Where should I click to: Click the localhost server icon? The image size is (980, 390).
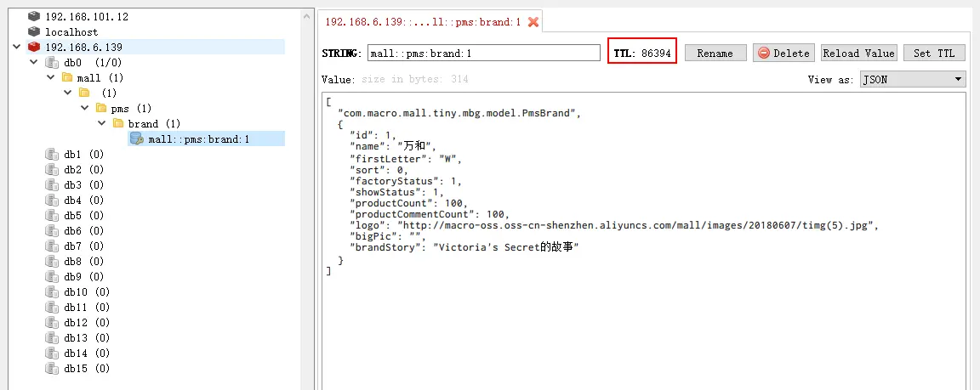pyautogui.click(x=34, y=31)
